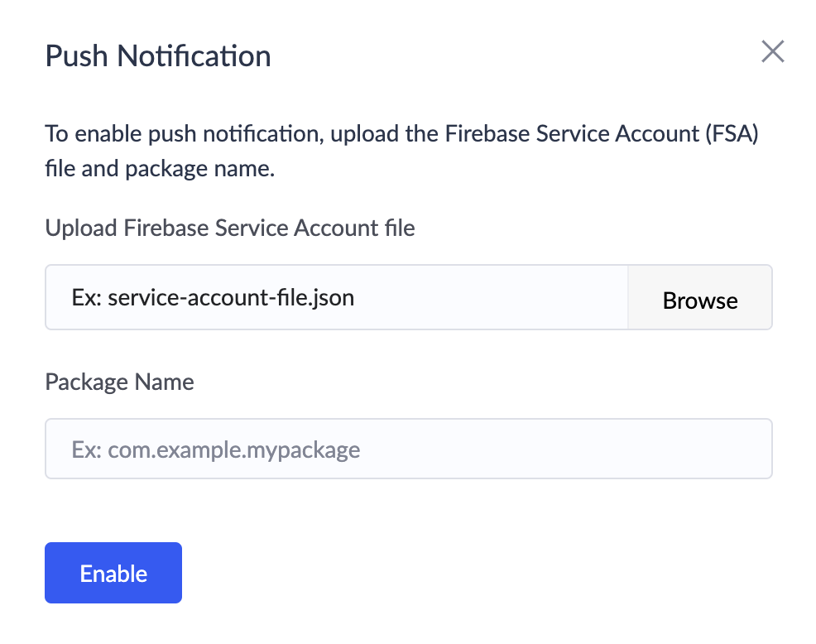Viewport: 816px width, 644px height.
Task: Click the push notification description text
Action: tap(401, 151)
